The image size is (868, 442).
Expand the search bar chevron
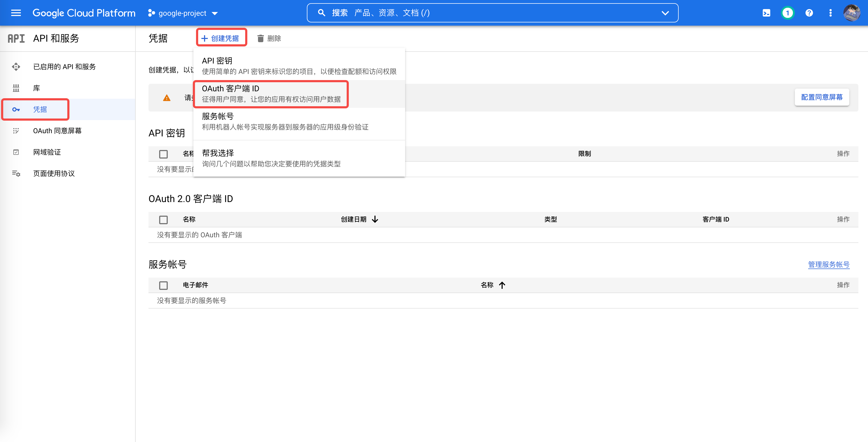click(665, 13)
